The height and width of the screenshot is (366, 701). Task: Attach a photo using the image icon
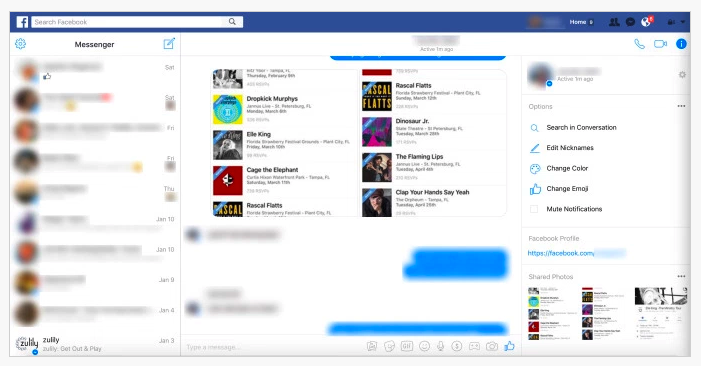click(372, 346)
